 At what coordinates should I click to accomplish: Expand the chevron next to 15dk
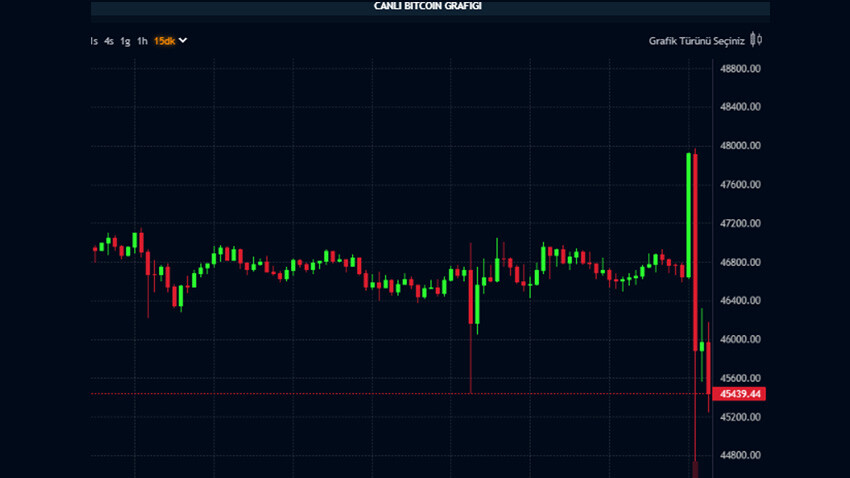click(183, 41)
